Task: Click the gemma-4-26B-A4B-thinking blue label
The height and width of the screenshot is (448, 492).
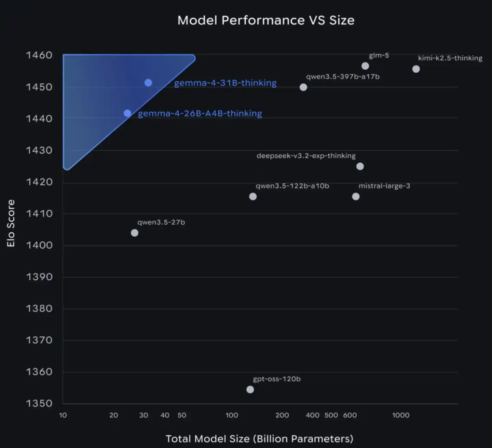Action: coord(200,113)
